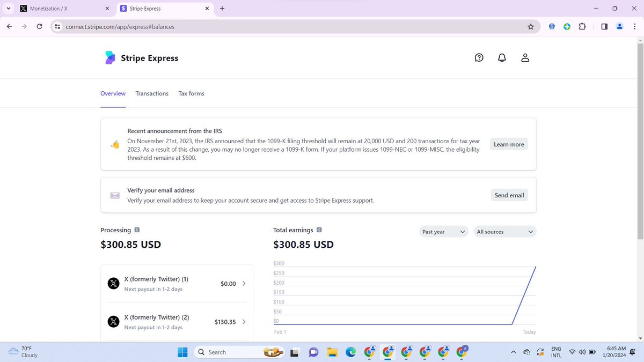Open the Chrome side panel
This screenshot has height=362, width=644.
[604, 26]
